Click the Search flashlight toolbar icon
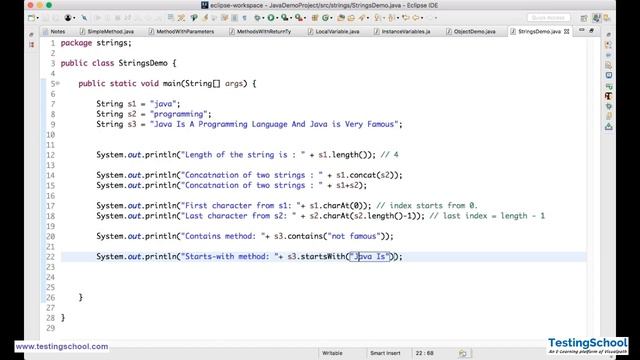 click(362, 18)
